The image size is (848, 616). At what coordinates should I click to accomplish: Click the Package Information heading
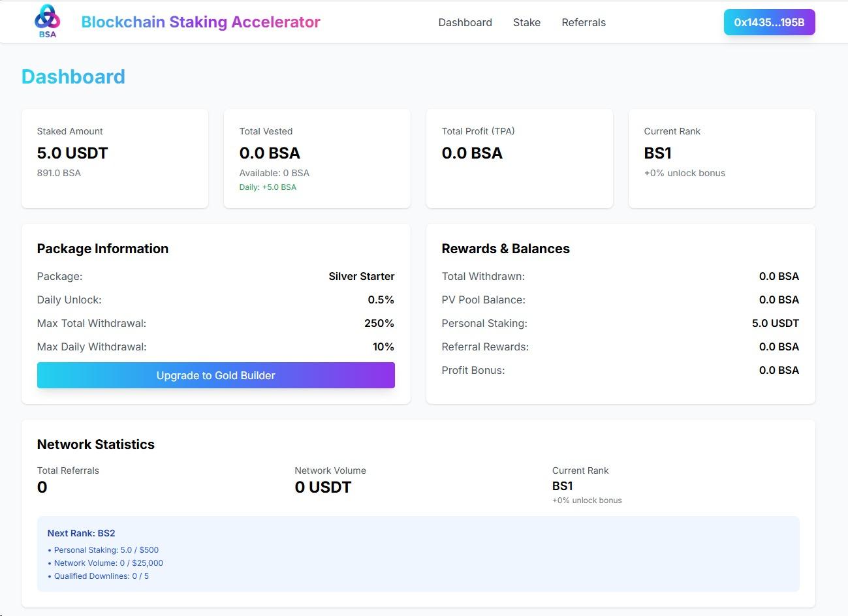(102, 249)
